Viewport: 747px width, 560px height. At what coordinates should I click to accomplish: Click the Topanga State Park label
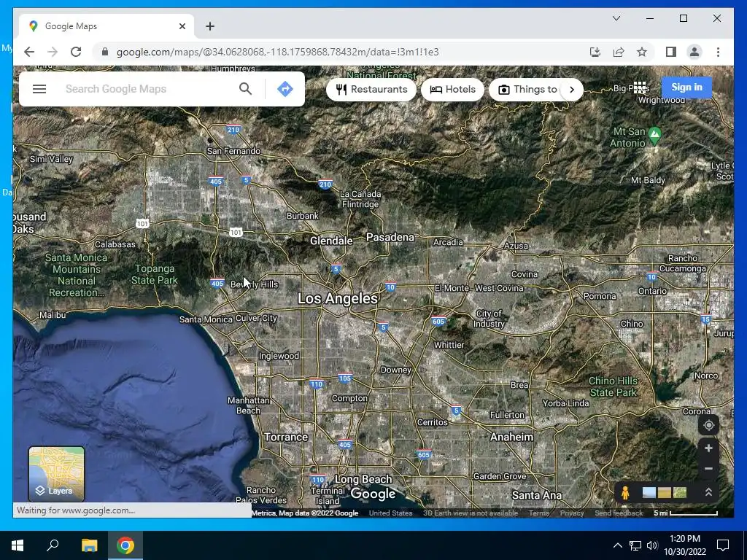[x=155, y=274]
